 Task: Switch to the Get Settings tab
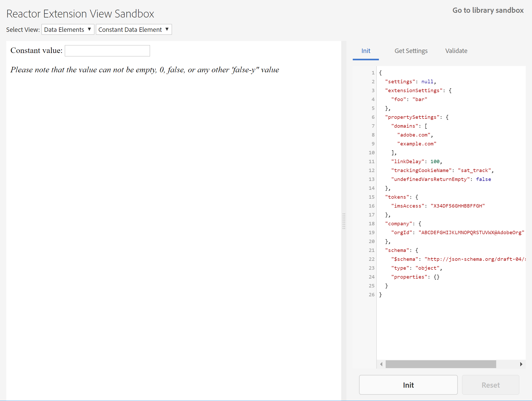click(411, 51)
